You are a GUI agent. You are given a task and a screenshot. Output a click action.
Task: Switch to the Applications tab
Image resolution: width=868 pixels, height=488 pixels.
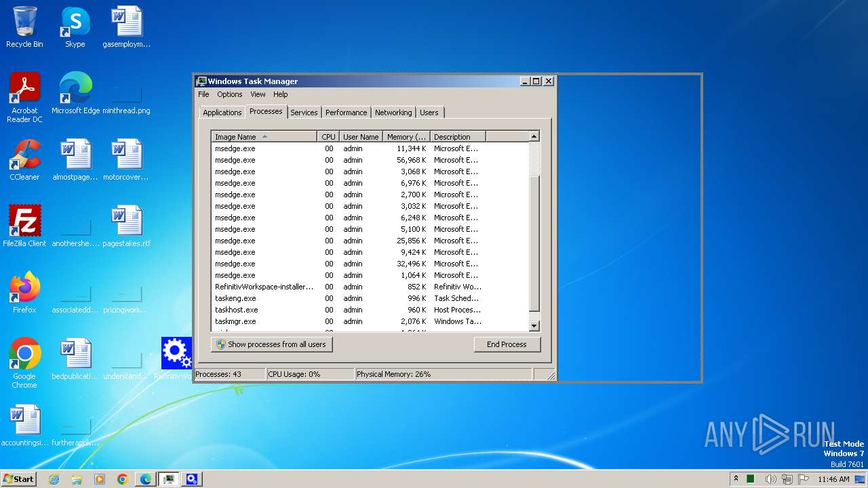[222, 113]
